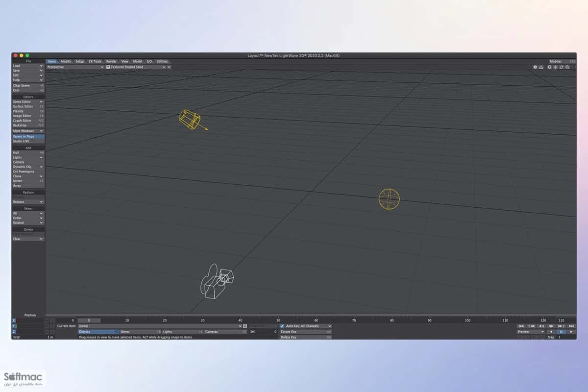Open the Edit dropdown in File section
The width and height of the screenshot is (588, 392).
[28, 75]
